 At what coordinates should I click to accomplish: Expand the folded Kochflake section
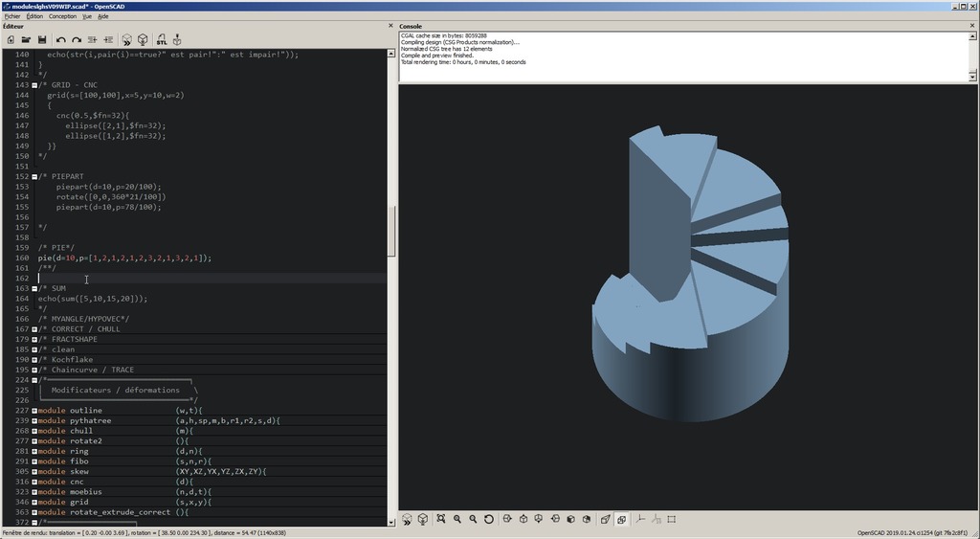pos(34,360)
